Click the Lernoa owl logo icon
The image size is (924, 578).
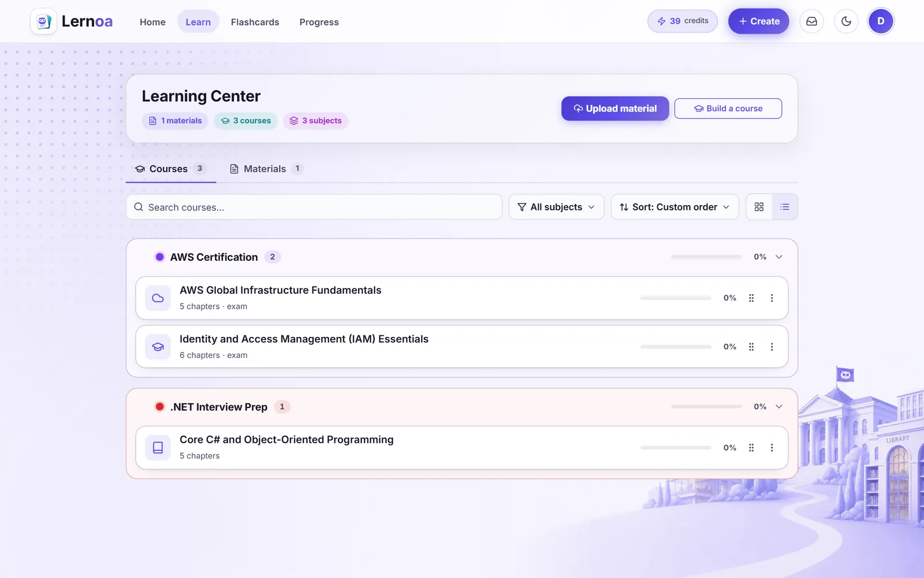tap(43, 21)
